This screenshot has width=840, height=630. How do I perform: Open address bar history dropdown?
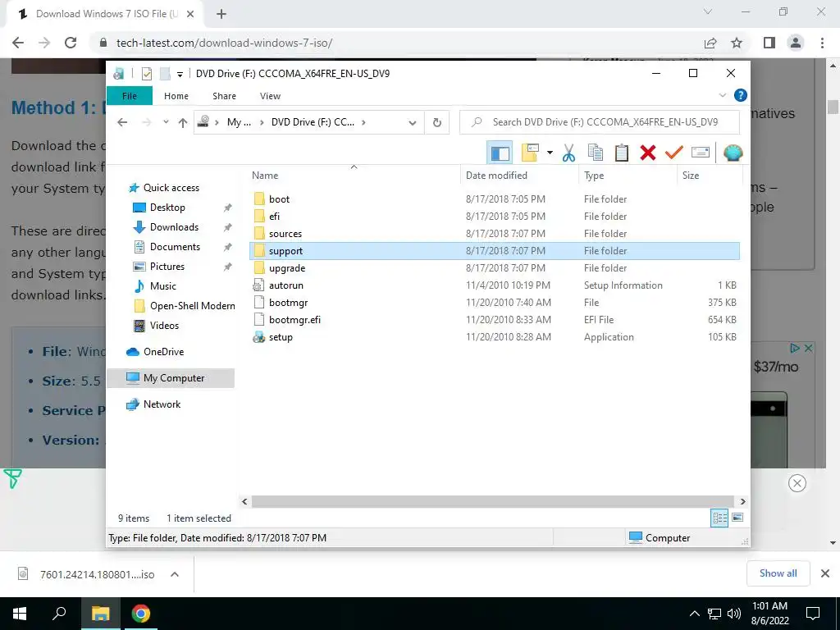pyautogui.click(x=413, y=123)
